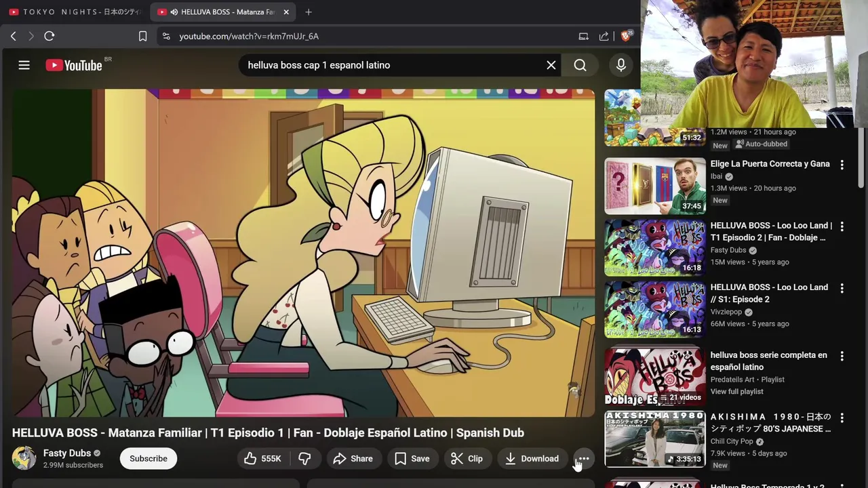The height and width of the screenshot is (488, 868).
Task: Open options for Loo Loo Land T1 Episodio 2
Action: tap(842, 226)
